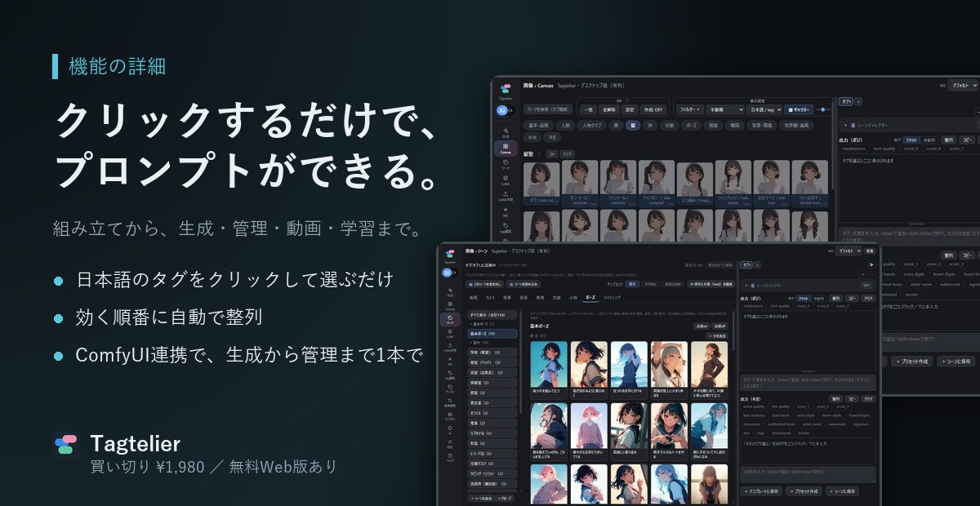Image resolution: width=980 pixels, height=506 pixels.
Task: Open LoRA学習 in back window sidebar
Action: (506, 197)
